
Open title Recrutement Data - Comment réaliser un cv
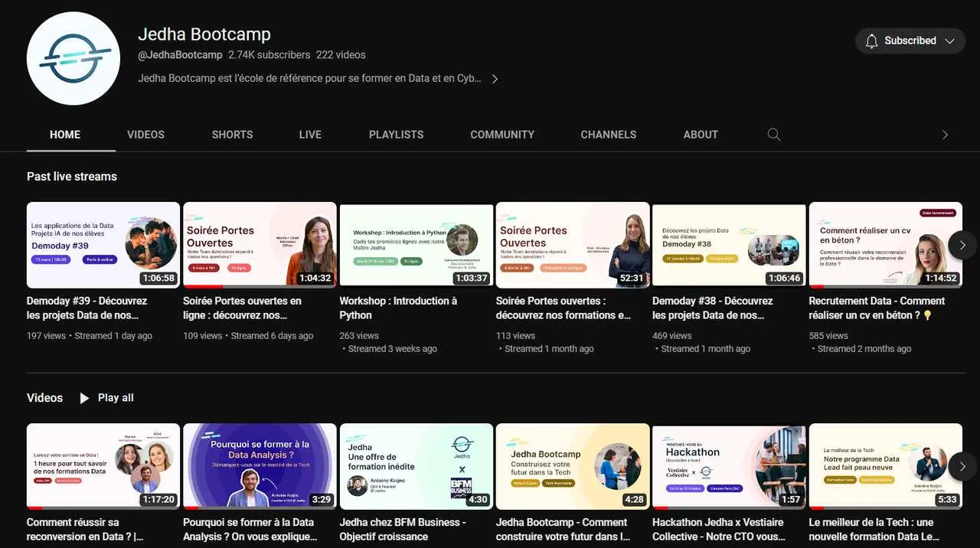click(x=877, y=308)
